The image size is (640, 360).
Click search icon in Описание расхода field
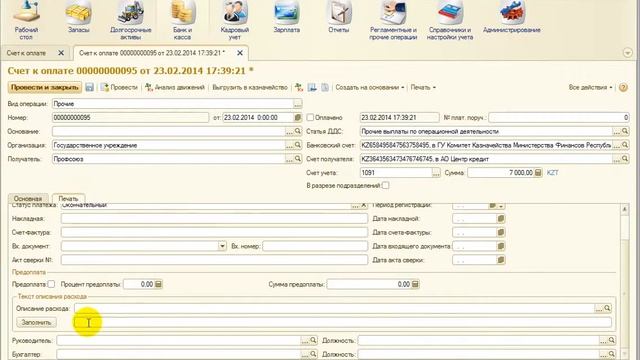point(607,308)
